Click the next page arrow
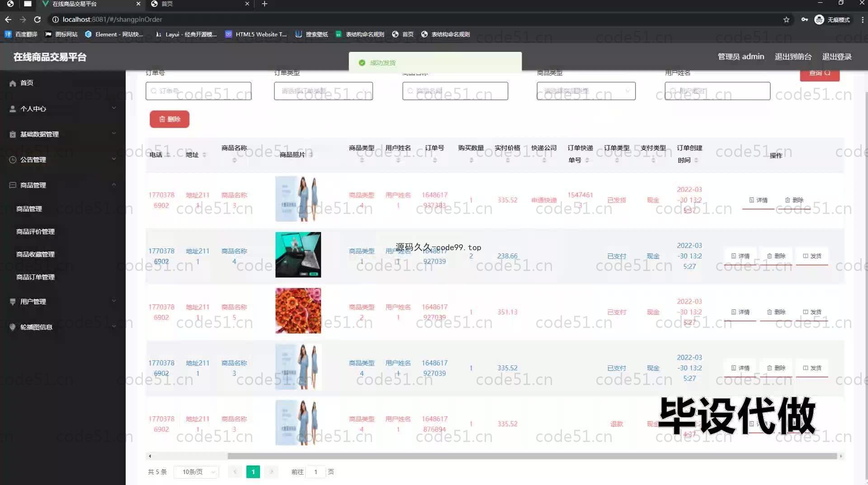 [271, 472]
